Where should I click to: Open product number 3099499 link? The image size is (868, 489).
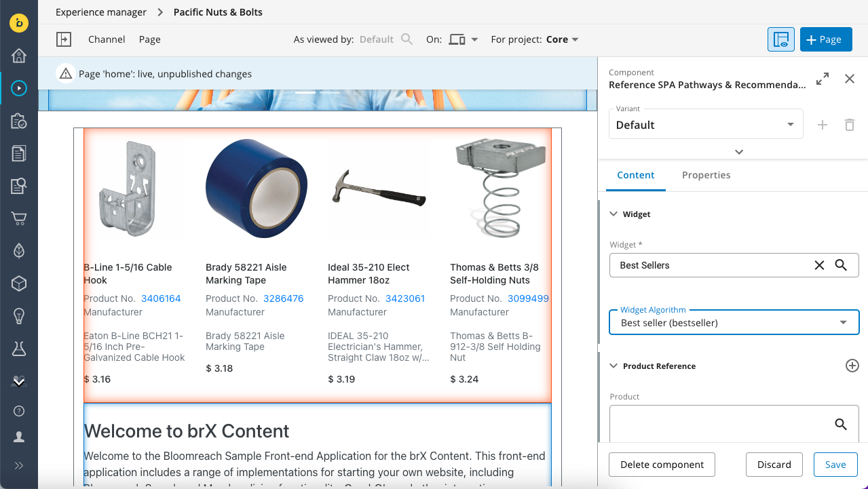point(528,298)
